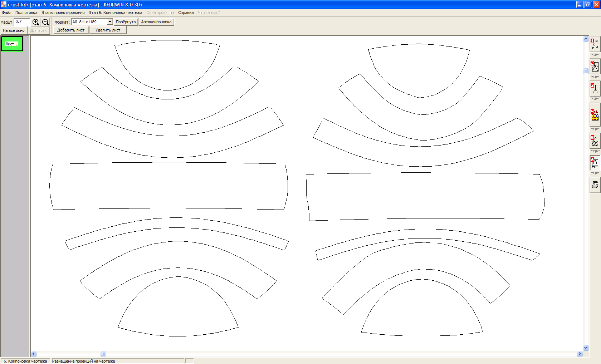This screenshot has width=601, height=364.
Task: Click the zoom in magnifier icon
Action: (36, 22)
